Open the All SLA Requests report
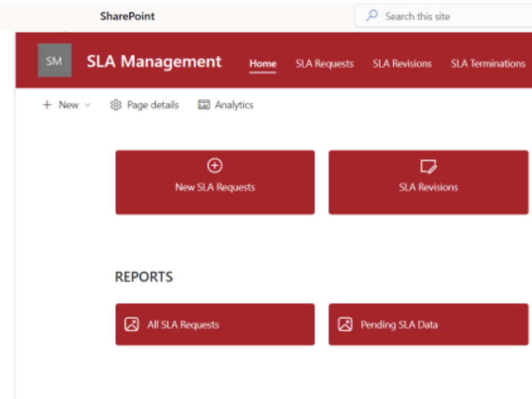The image size is (532, 399). pos(215,325)
